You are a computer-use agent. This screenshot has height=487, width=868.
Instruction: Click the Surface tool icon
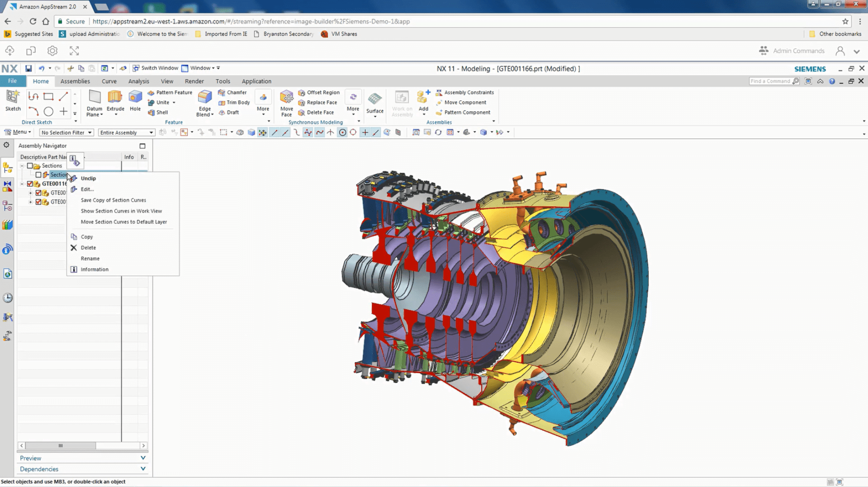click(x=375, y=99)
